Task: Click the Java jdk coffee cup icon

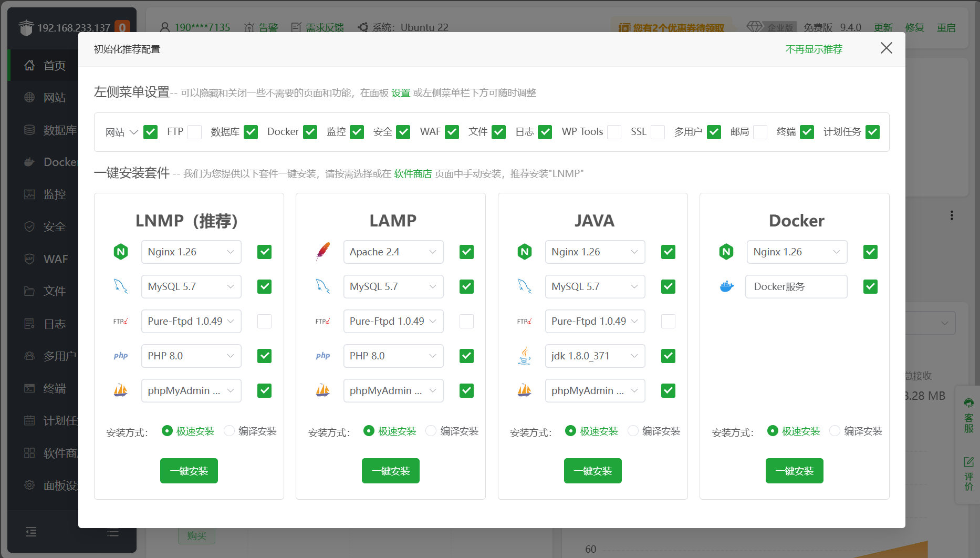Action: pyautogui.click(x=524, y=356)
